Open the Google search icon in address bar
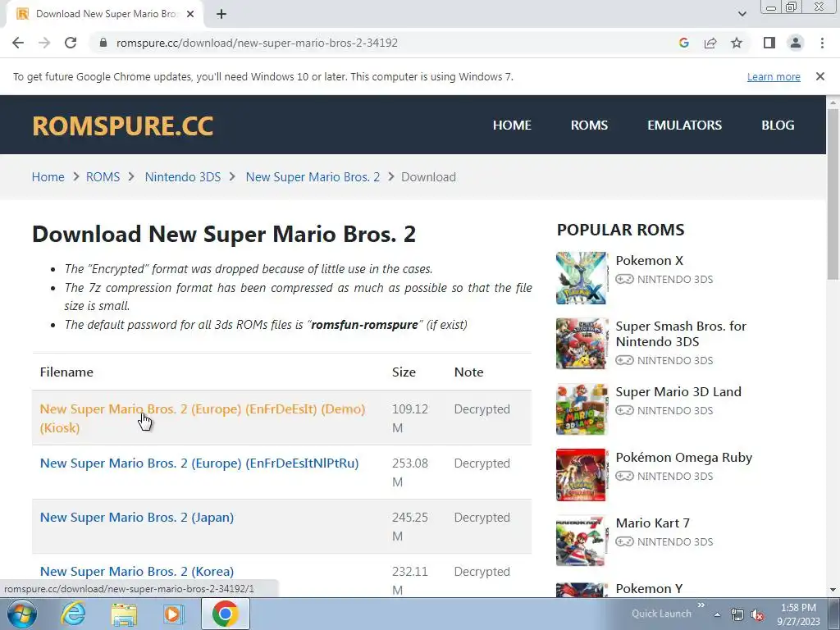Viewport: 840px width, 630px height. point(683,43)
